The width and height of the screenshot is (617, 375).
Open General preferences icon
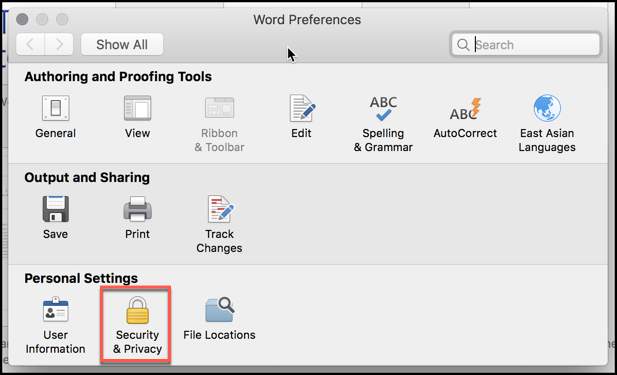(x=55, y=108)
